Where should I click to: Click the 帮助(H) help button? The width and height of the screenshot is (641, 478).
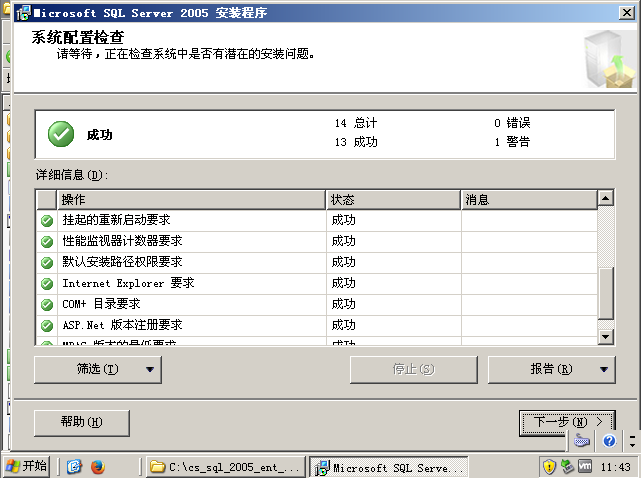click(x=82, y=422)
